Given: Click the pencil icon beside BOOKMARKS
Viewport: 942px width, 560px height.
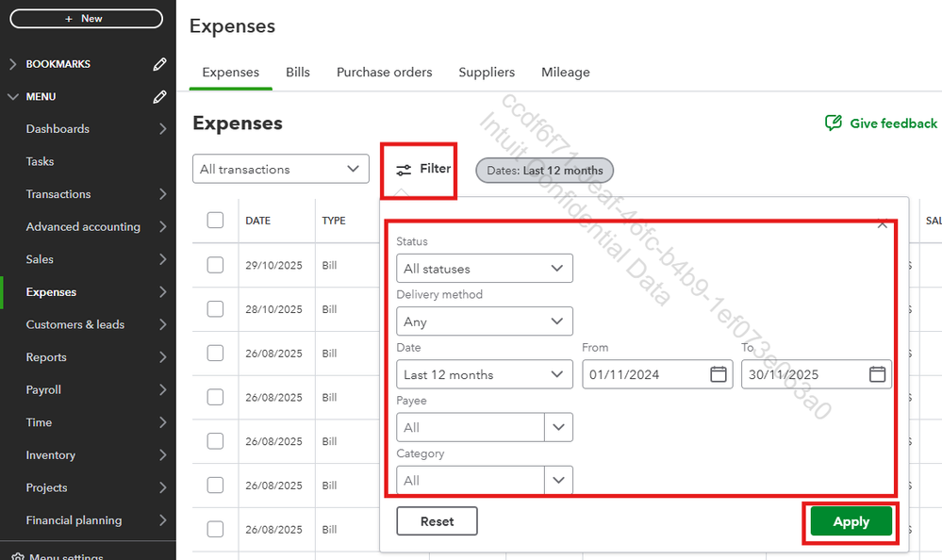Looking at the screenshot, I should [160, 64].
